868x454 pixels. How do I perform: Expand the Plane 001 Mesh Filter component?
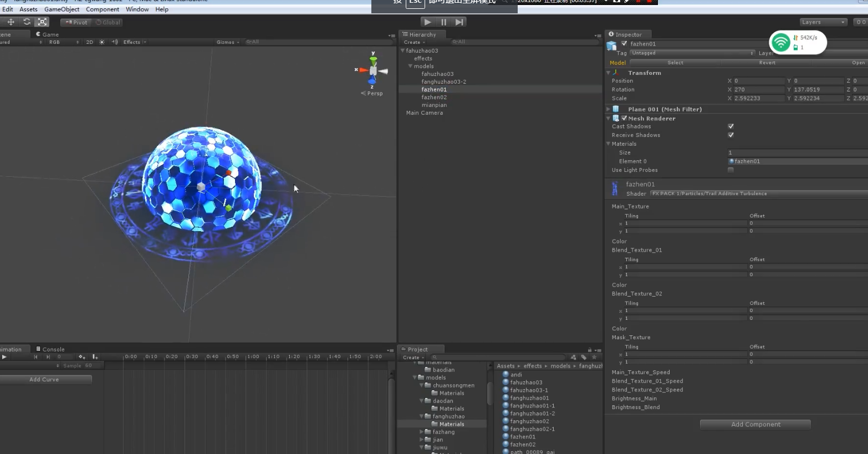(x=608, y=109)
